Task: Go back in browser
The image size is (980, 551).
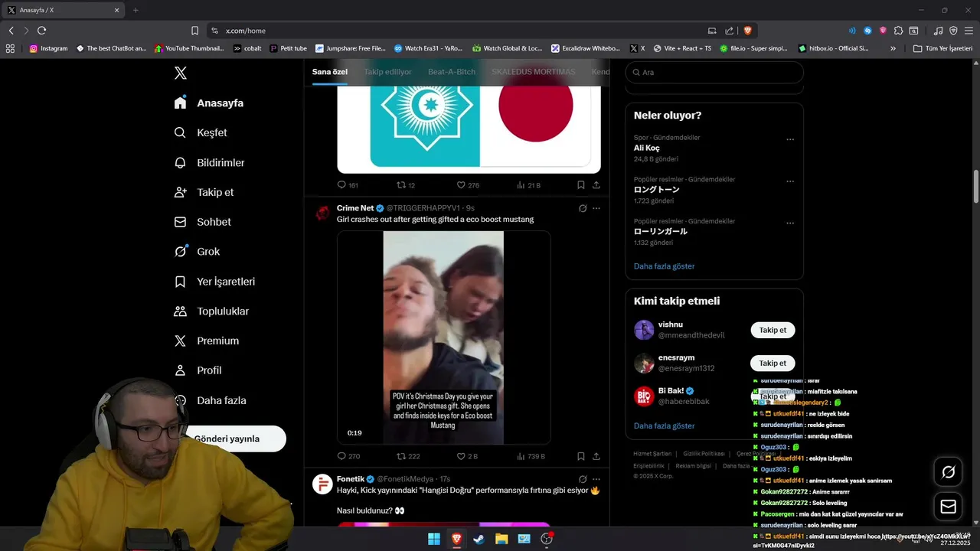Action: [x=11, y=31]
